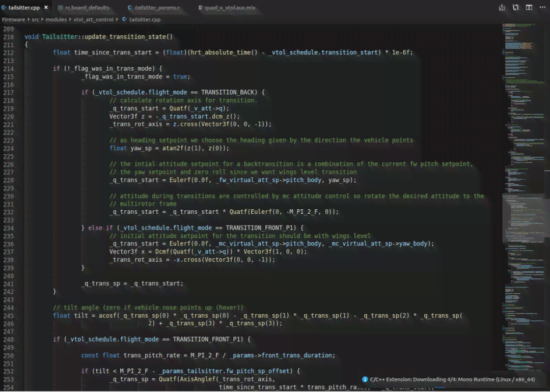The image size is (550, 392).
Task: Open the More Actions ellipsis menu
Action: click(x=543, y=7)
